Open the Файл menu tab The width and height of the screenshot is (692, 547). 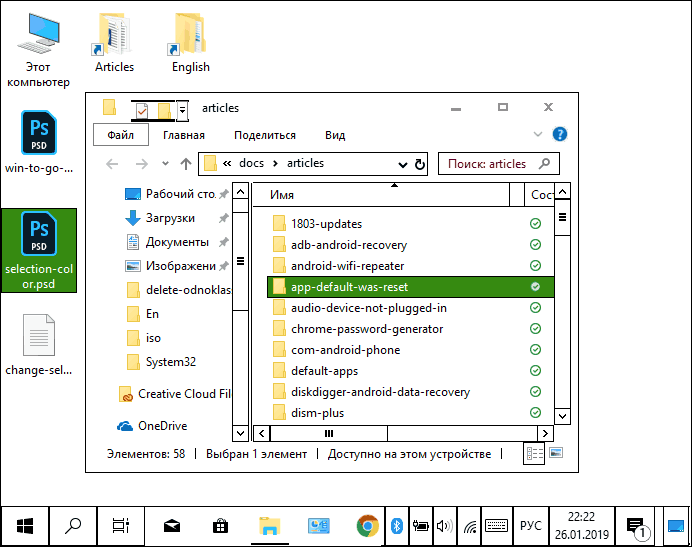(x=121, y=135)
